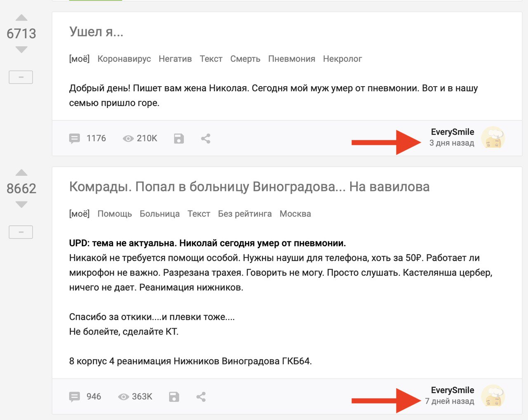This screenshot has height=420, width=528.
Task: Select the Коронавирус tag
Action: (x=124, y=59)
